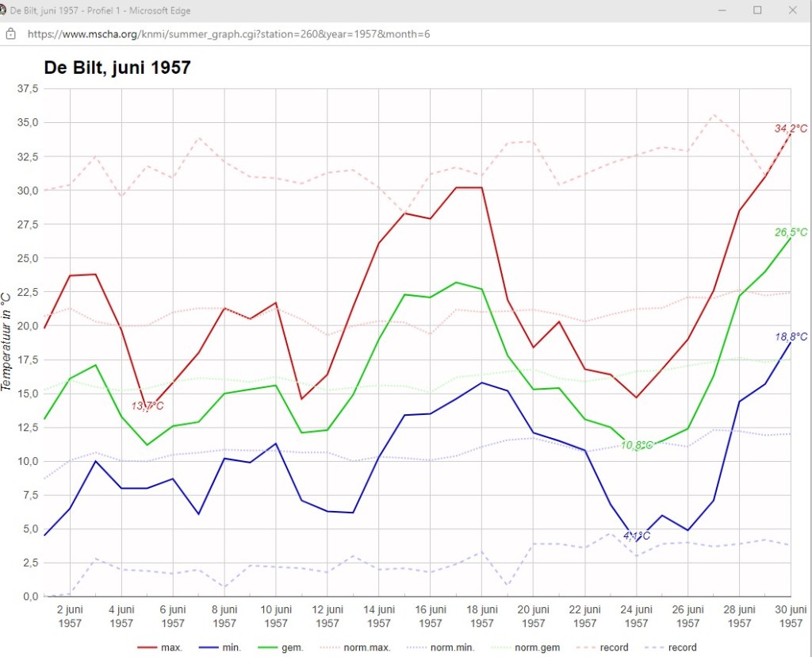Click the '30 juni 1957' x-axis label
The width and height of the screenshot is (812, 657).
coord(791,616)
